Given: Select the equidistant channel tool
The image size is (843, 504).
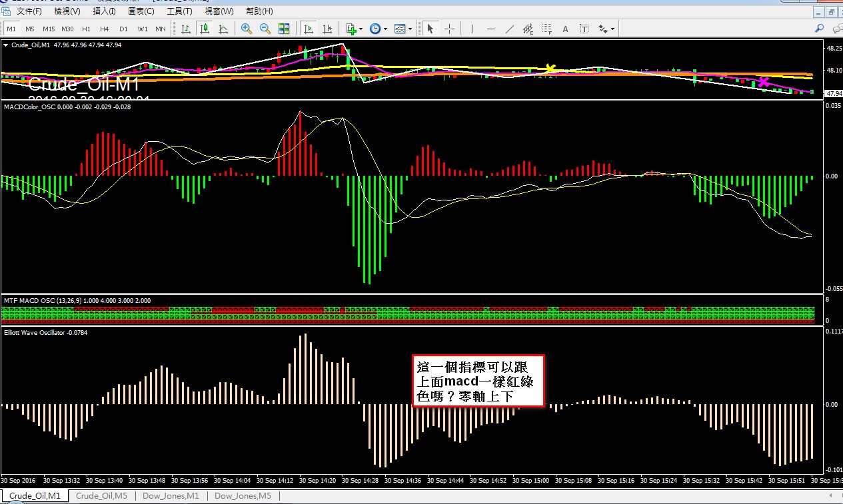Looking at the screenshot, I should (528, 29).
